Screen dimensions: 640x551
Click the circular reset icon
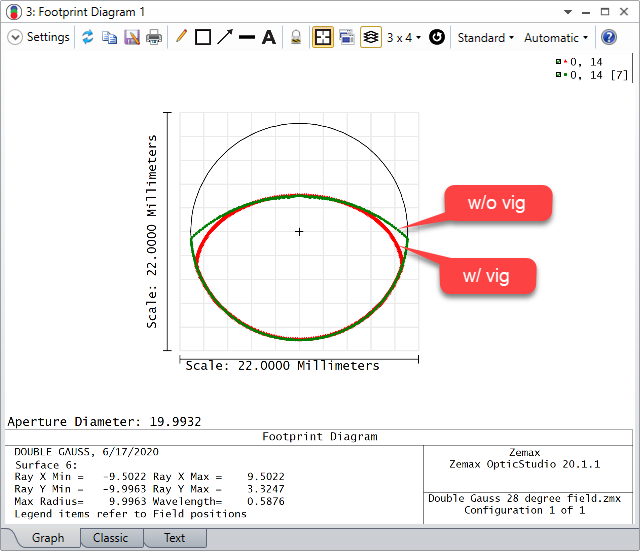pyautogui.click(x=437, y=37)
